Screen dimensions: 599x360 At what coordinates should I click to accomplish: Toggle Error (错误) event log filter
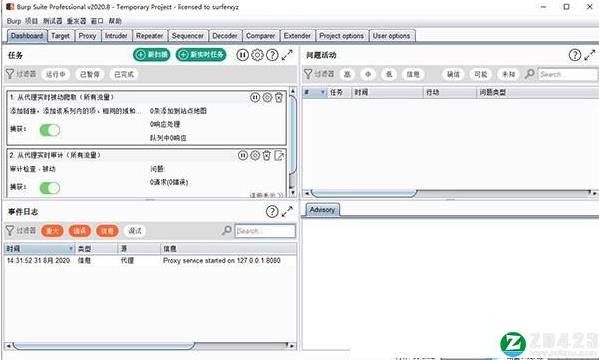tap(80, 230)
